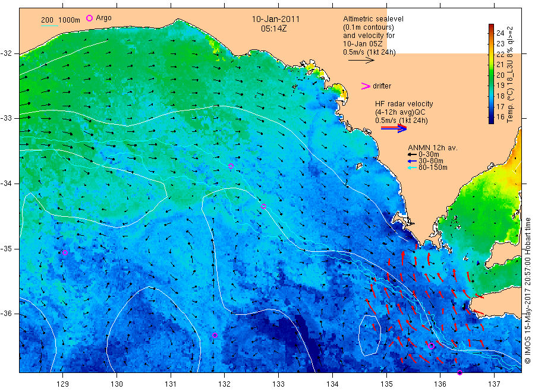The height and width of the screenshot is (392, 535).
Task: Click the color bar value 21
Action: tap(500, 64)
